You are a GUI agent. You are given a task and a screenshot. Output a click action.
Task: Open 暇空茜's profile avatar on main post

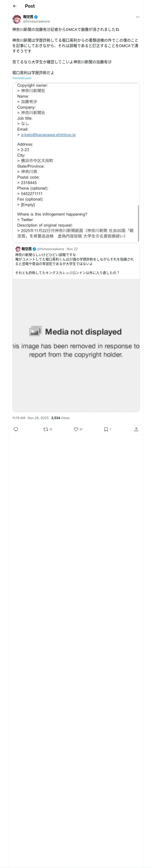point(16,19)
